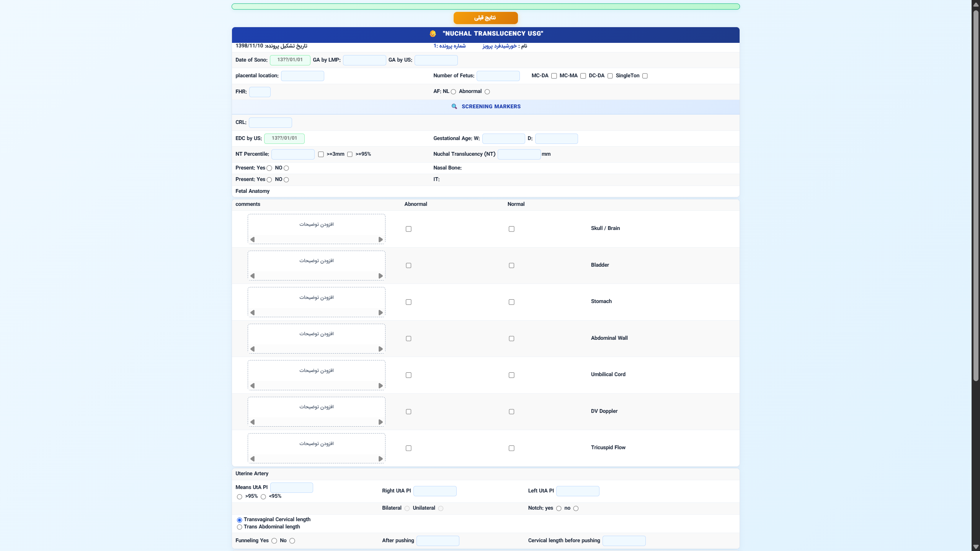Click the Date of Sono field
This screenshot has width=980, height=551.
tap(290, 60)
